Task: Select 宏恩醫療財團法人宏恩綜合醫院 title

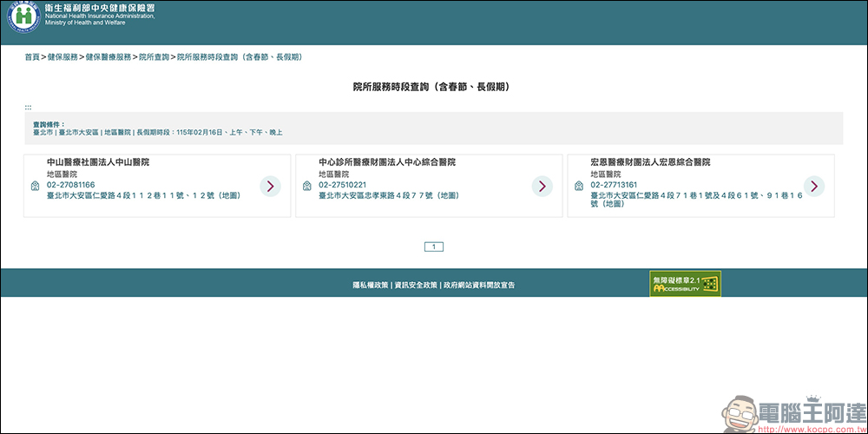Action: click(x=650, y=162)
